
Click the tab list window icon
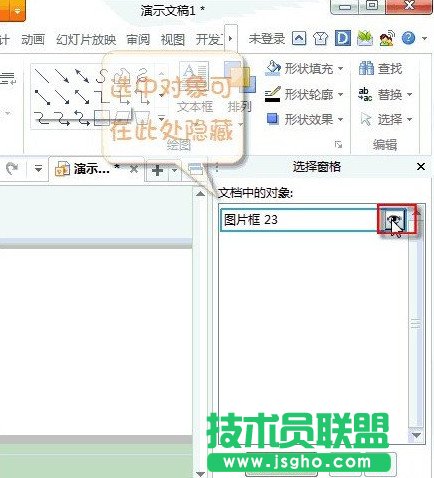195,169
